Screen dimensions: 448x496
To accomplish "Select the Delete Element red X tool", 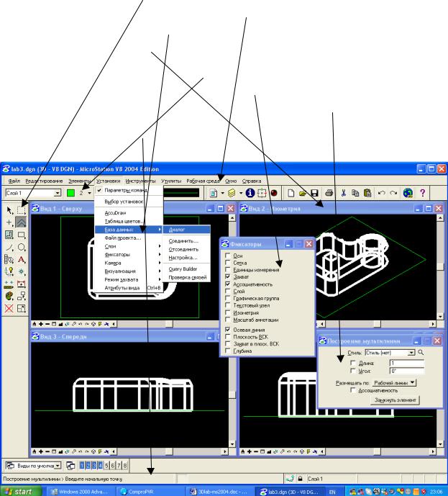I will point(9,308).
